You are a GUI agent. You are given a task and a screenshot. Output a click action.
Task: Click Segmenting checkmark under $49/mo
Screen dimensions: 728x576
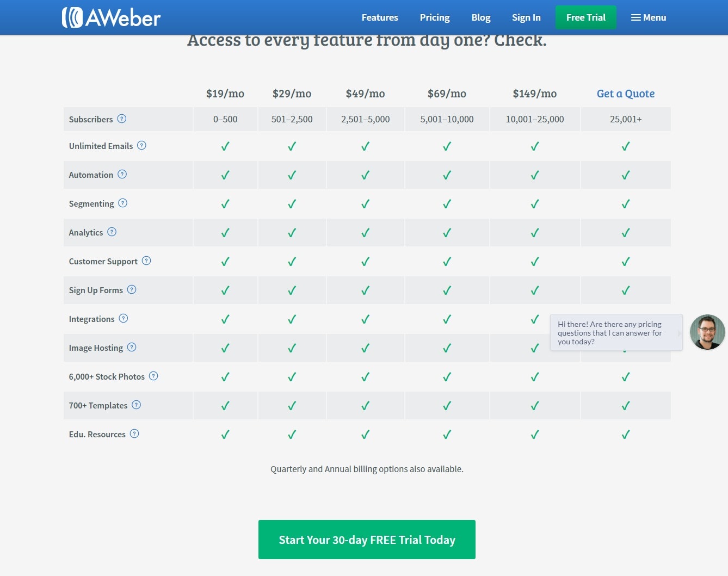click(366, 204)
